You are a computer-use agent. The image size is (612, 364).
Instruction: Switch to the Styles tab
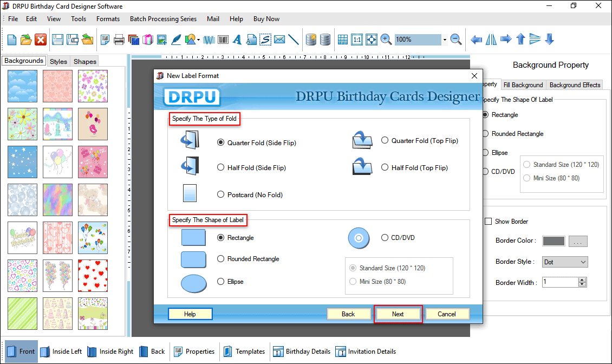(58, 61)
